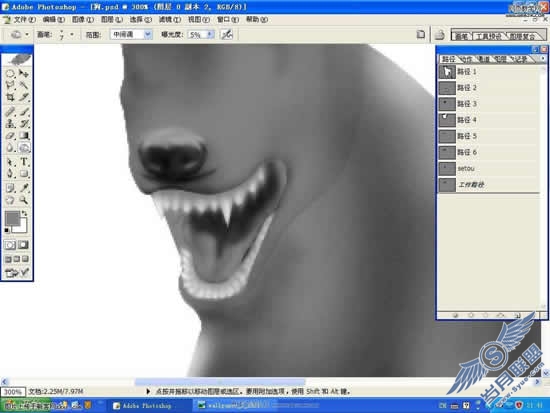Viewport: 550px width, 413px height.
Task: Choose the Zoom magnifier tool
Action: pyautogui.click(x=24, y=200)
